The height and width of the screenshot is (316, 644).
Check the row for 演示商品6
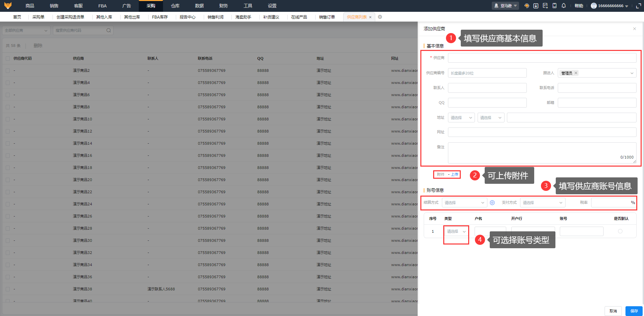point(8,95)
